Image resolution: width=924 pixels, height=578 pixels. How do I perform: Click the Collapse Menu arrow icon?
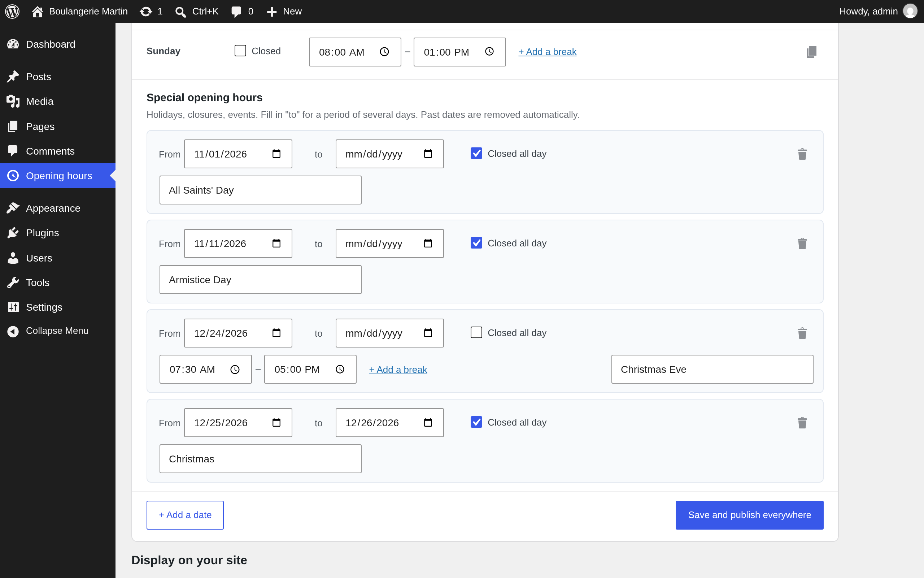click(x=13, y=331)
